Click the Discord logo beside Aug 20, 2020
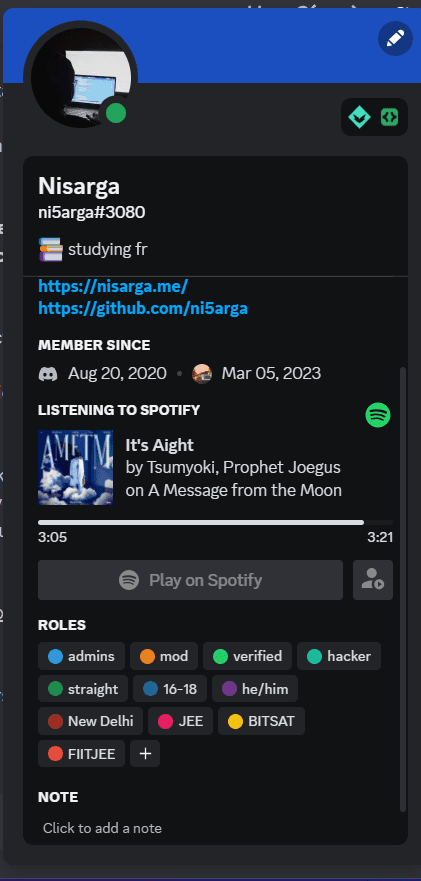The width and height of the screenshot is (421, 881). [x=48, y=374]
